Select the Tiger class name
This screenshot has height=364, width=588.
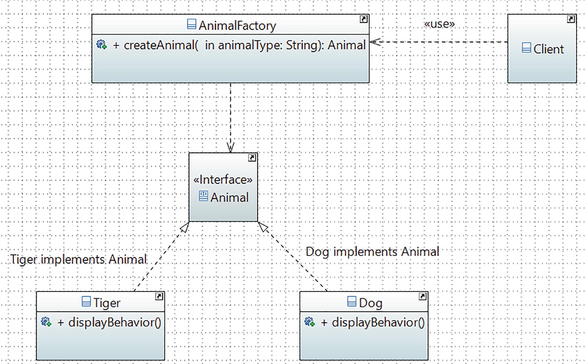pos(107,303)
